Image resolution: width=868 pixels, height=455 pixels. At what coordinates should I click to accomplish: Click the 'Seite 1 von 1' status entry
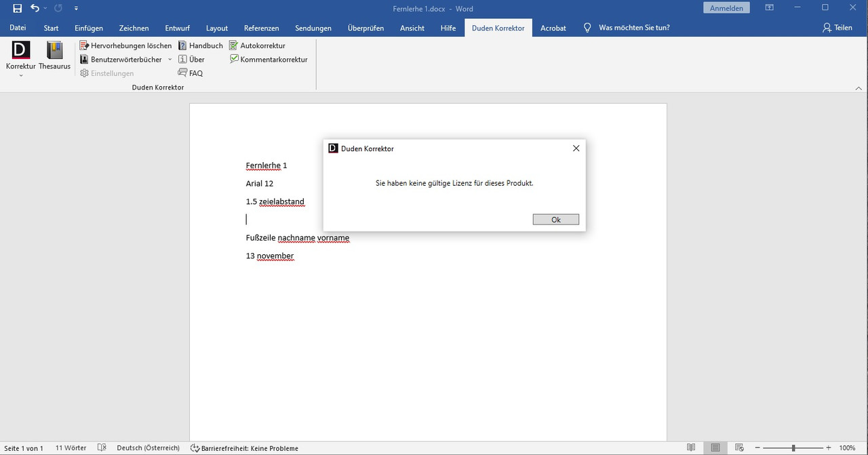(24, 448)
